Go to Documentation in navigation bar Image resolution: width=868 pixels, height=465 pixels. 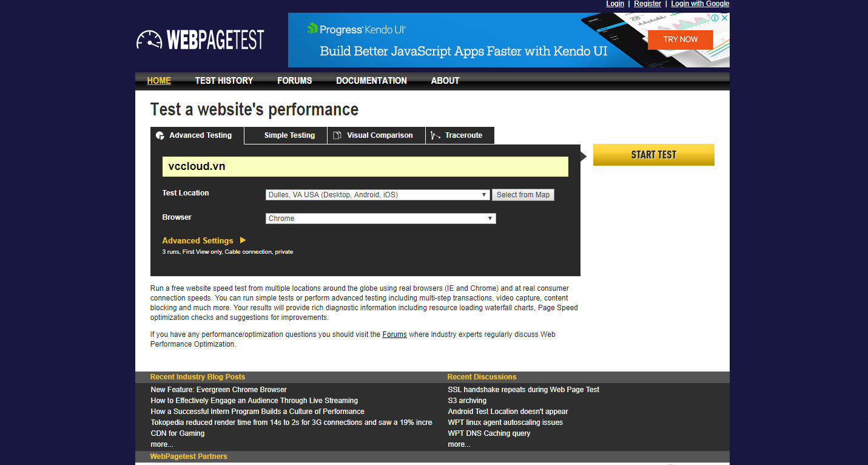371,81
